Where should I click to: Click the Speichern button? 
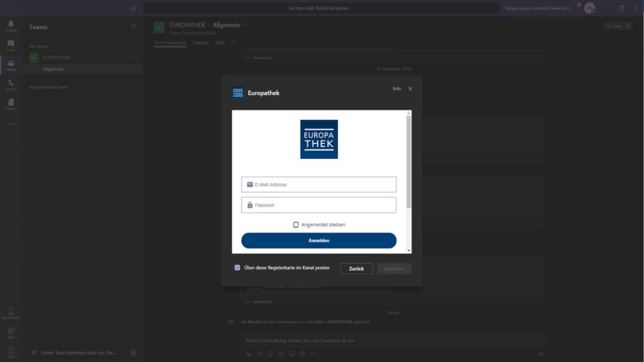click(x=394, y=269)
